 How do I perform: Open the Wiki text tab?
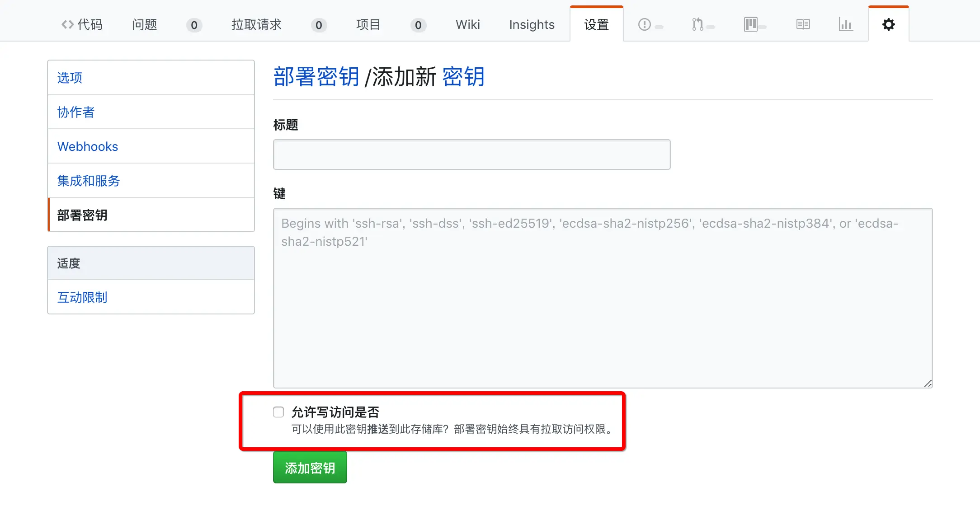point(467,24)
